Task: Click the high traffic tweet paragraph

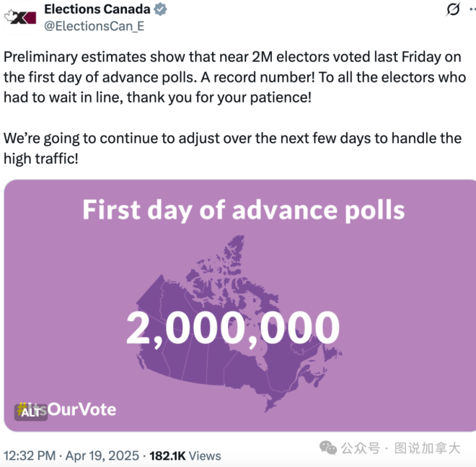Action: pyautogui.click(x=232, y=148)
